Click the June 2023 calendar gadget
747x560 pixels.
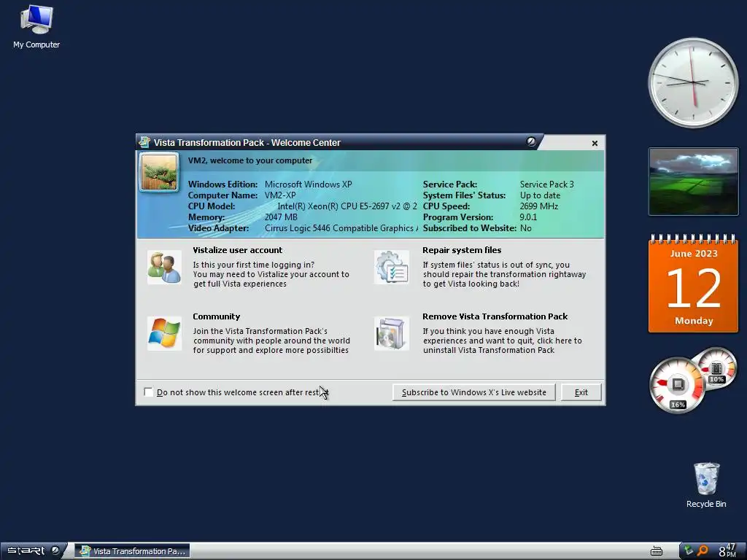[x=693, y=283]
